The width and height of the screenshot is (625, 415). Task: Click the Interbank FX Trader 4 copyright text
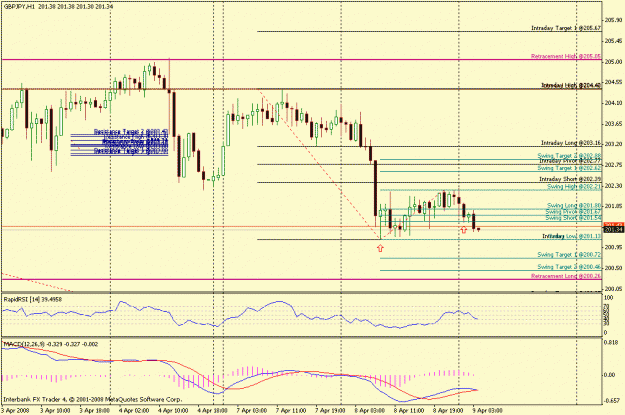pos(93,399)
